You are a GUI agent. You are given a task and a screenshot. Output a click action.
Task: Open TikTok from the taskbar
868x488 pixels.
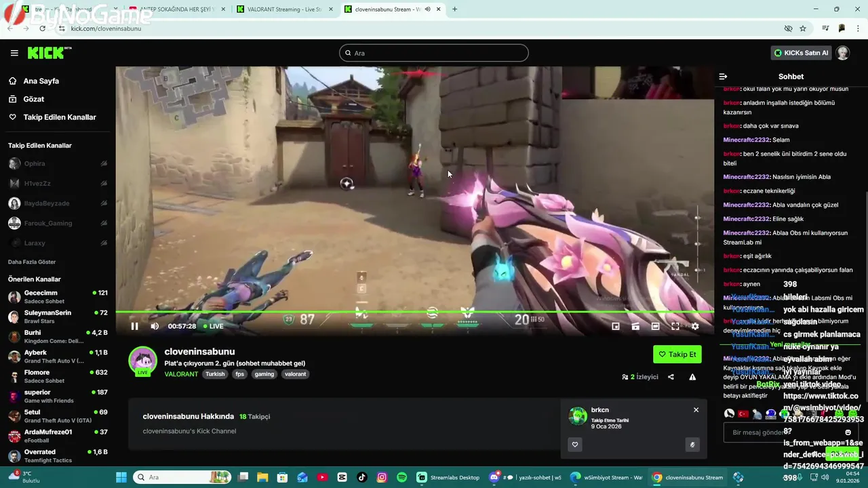[x=362, y=477]
